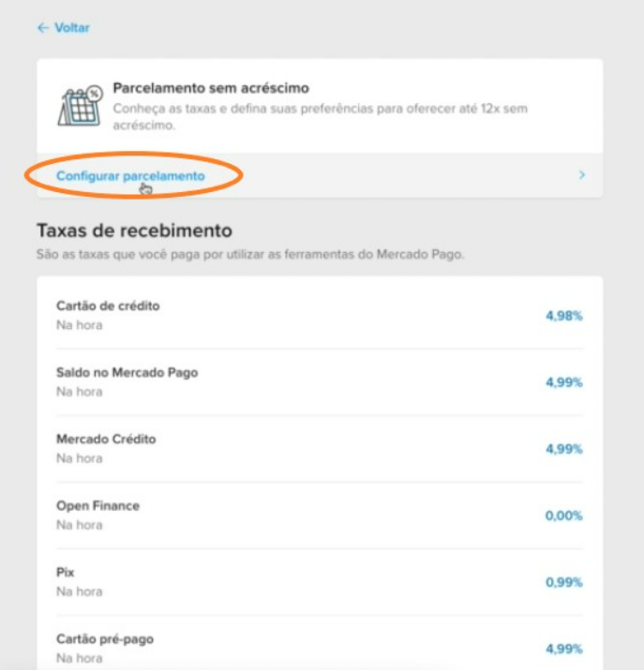This screenshot has width=644, height=670.
Task: Click the Taxas de recebimento section title
Action: tap(134, 231)
